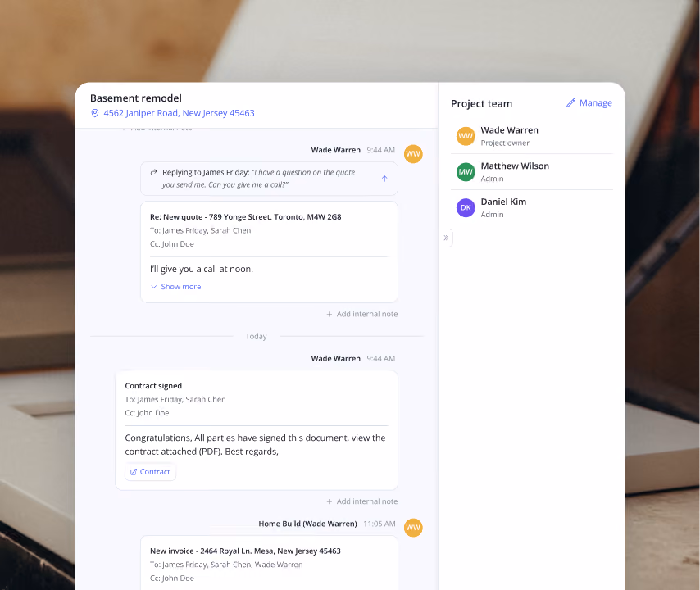Click Wade Warren's WW avatar in Project team
Image resolution: width=700 pixels, height=590 pixels.
(x=466, y=136)
